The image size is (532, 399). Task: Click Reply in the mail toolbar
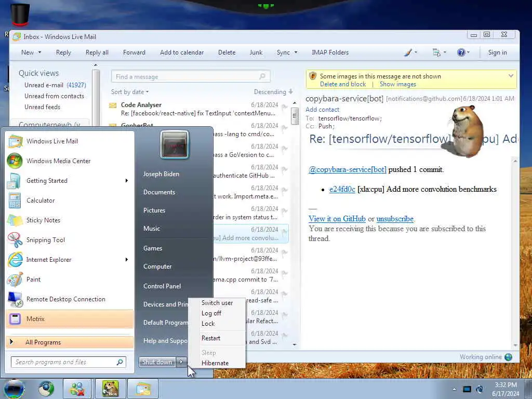tap(63, 52)
